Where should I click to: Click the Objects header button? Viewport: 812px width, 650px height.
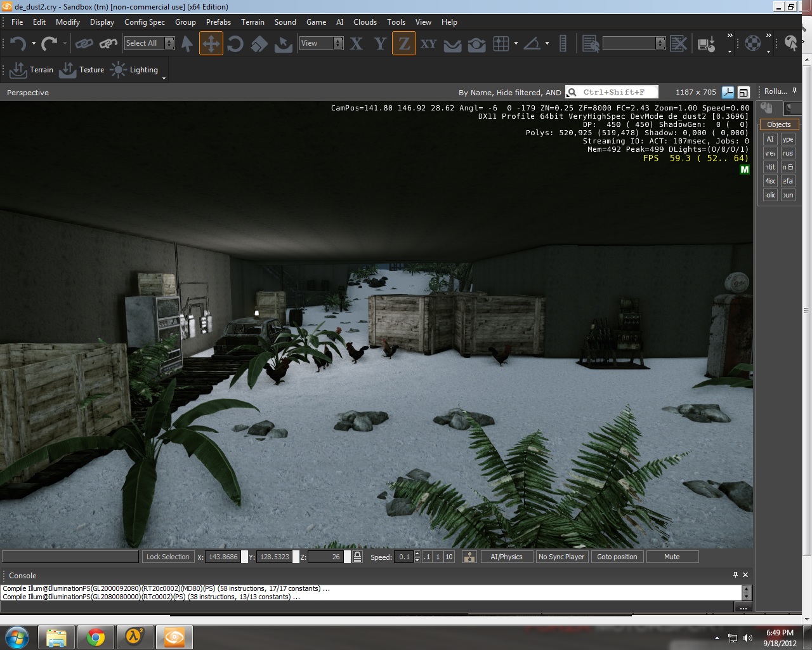[779, 124]
